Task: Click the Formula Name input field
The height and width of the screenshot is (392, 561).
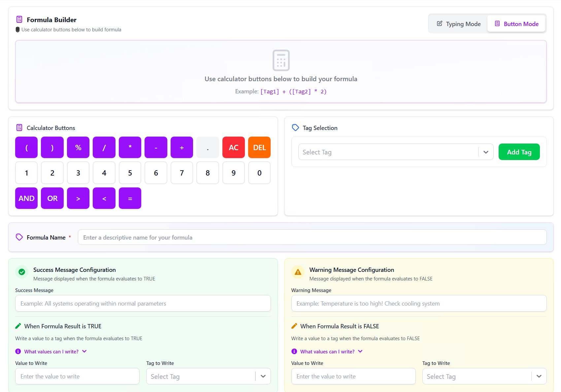Action: [312, 237]
